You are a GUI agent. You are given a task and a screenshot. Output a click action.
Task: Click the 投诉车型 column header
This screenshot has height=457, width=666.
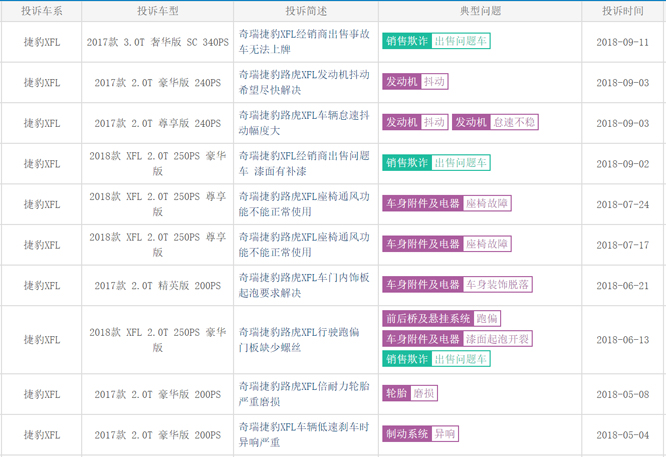pyautogui.click(x=158, y=11)
